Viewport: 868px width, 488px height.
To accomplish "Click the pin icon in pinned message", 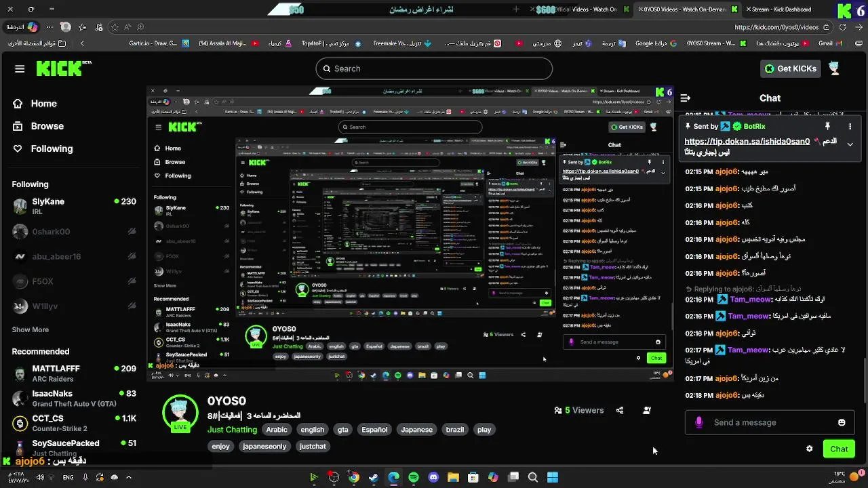I will [x=827, y=126].
